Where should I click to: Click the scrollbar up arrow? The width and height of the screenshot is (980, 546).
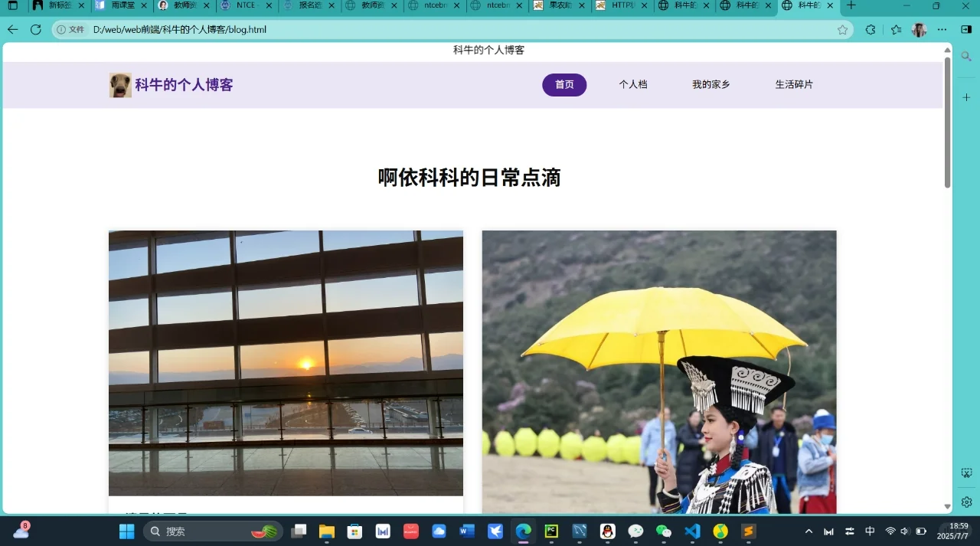947,50
